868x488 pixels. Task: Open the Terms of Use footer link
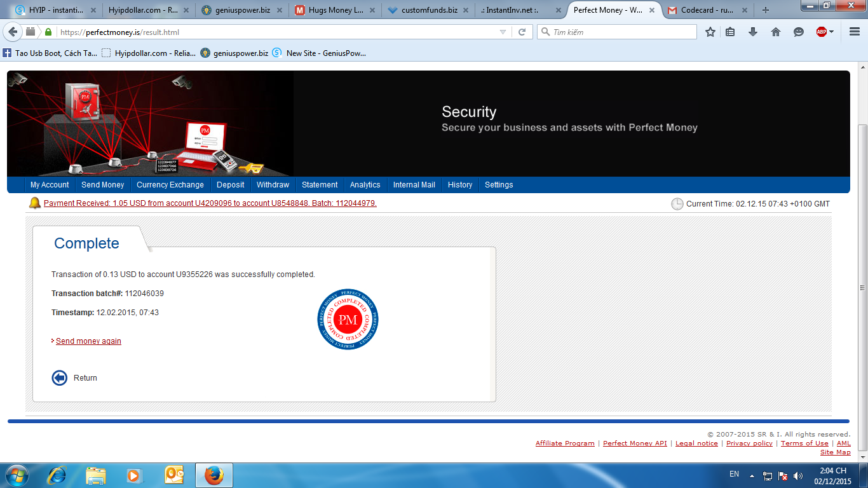(804, 444)
